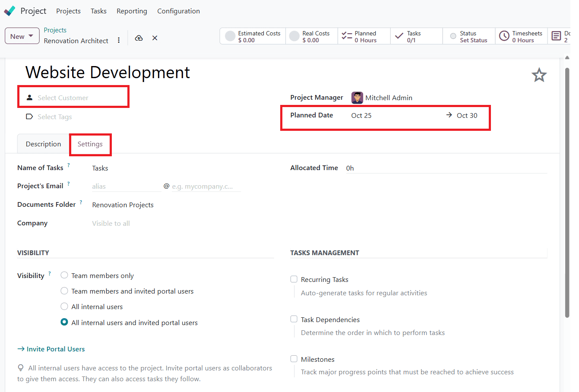Switch to the Settings tab
Viewport: 579px width, 392px height.
click(90, 144)
